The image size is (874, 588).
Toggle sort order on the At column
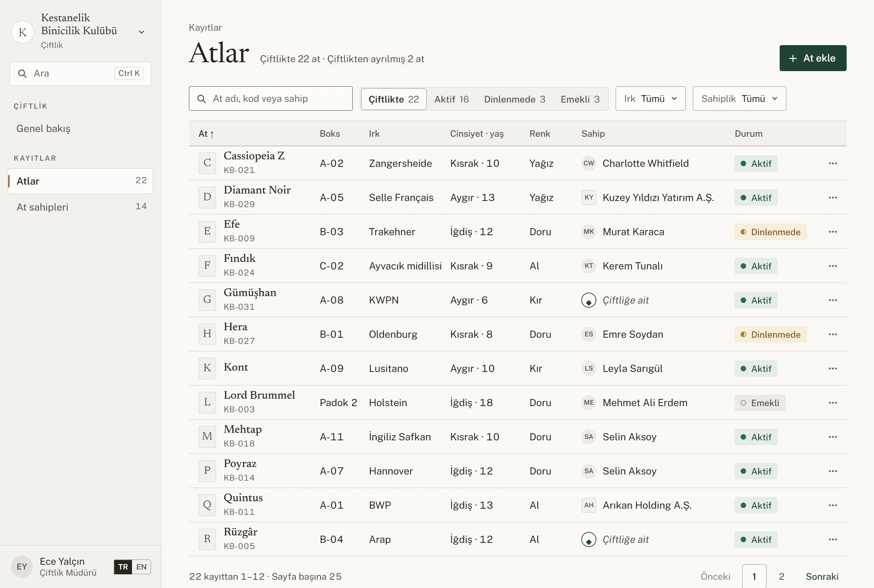(x=206, y=134)
